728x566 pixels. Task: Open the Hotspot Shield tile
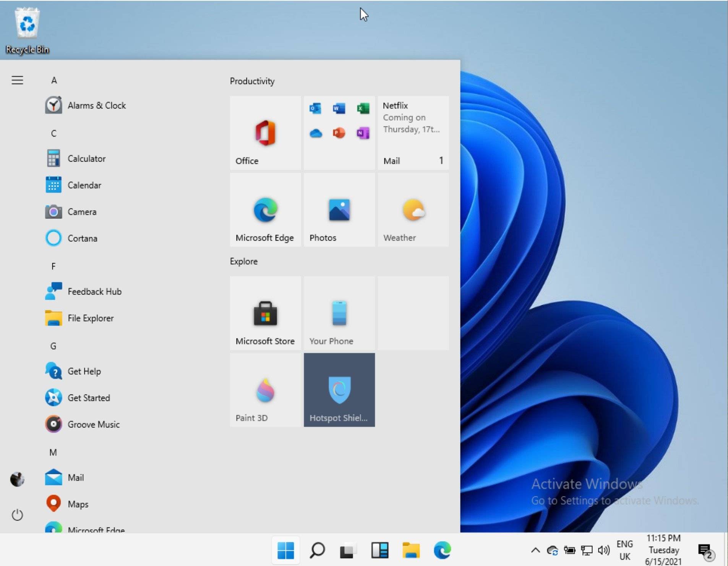tap(339, 390)
